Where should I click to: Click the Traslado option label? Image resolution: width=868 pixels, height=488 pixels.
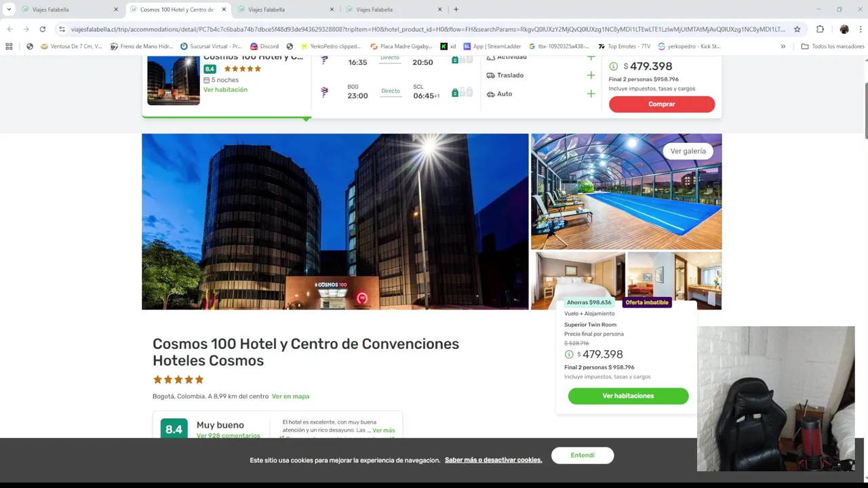coord(510,75)
